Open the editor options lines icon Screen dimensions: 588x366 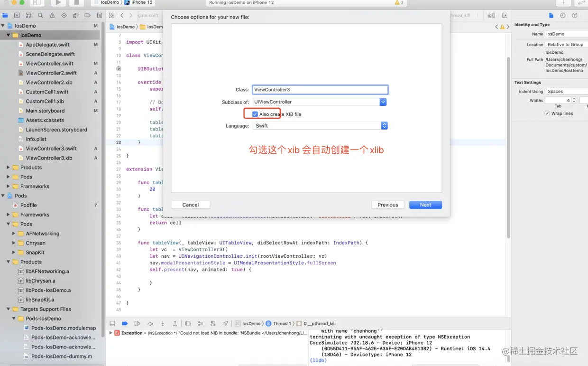click(x=491, y=15)
